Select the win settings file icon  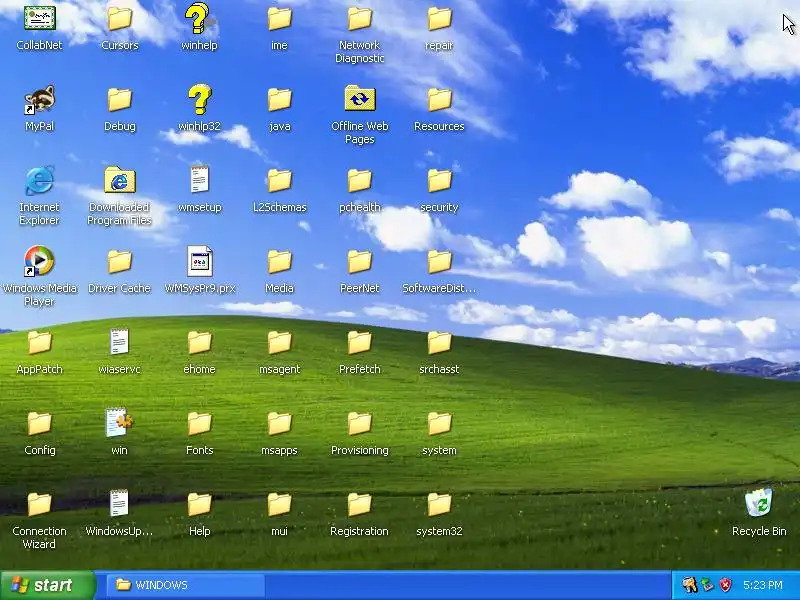pyautogui.click(x=119, y=423)
